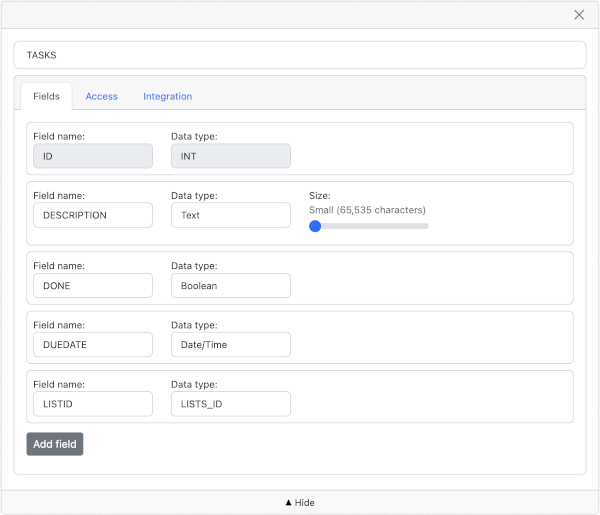The image size is (600, 515).
Task: Click the INT data type box
Action: point(230,156)
